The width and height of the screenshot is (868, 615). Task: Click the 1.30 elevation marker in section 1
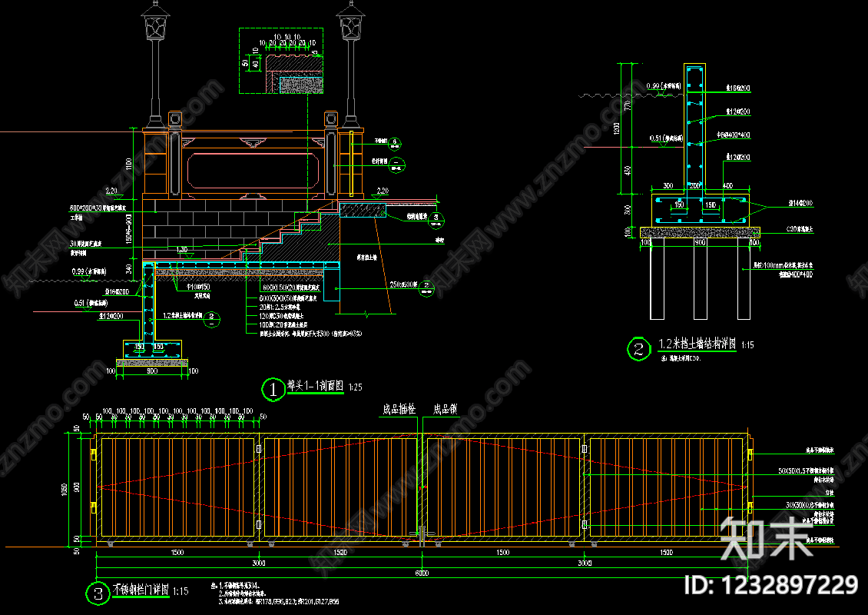(x=181, y=250)
